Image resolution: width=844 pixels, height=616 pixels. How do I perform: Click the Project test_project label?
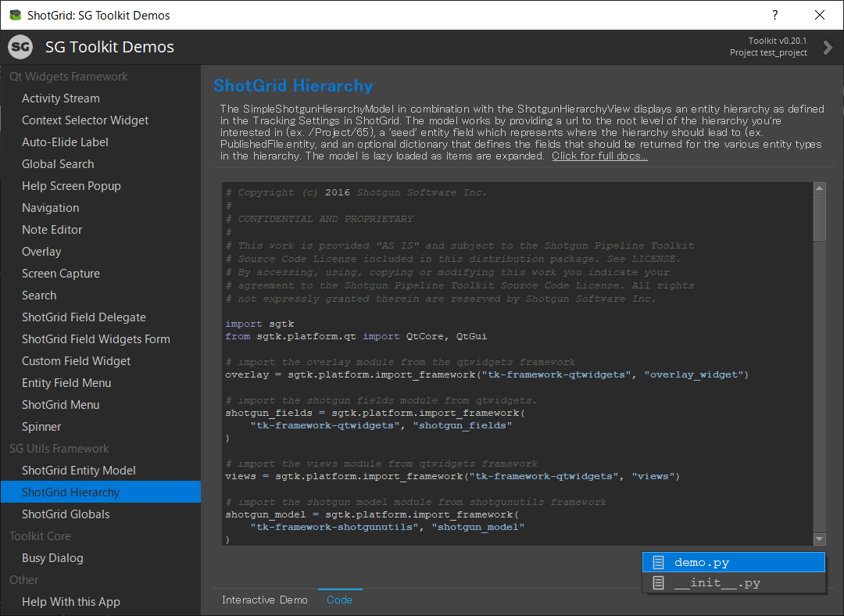768,53
